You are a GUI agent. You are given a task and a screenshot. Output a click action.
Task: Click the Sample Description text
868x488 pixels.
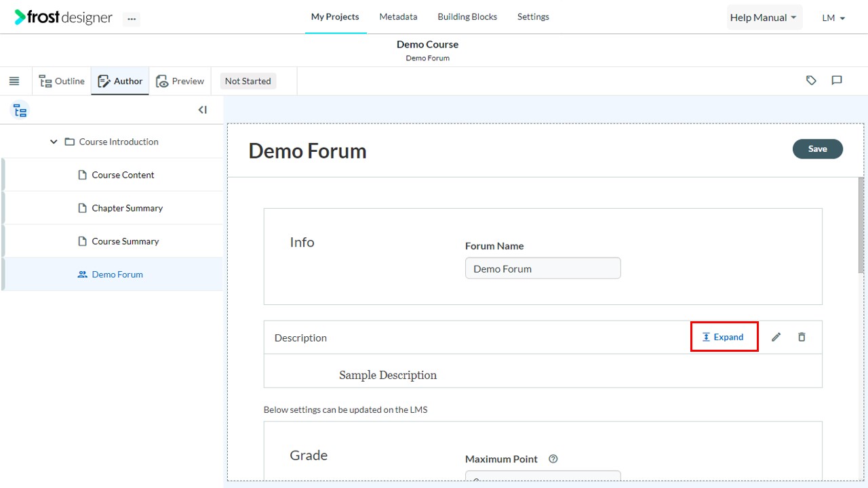tap(388, 375)
